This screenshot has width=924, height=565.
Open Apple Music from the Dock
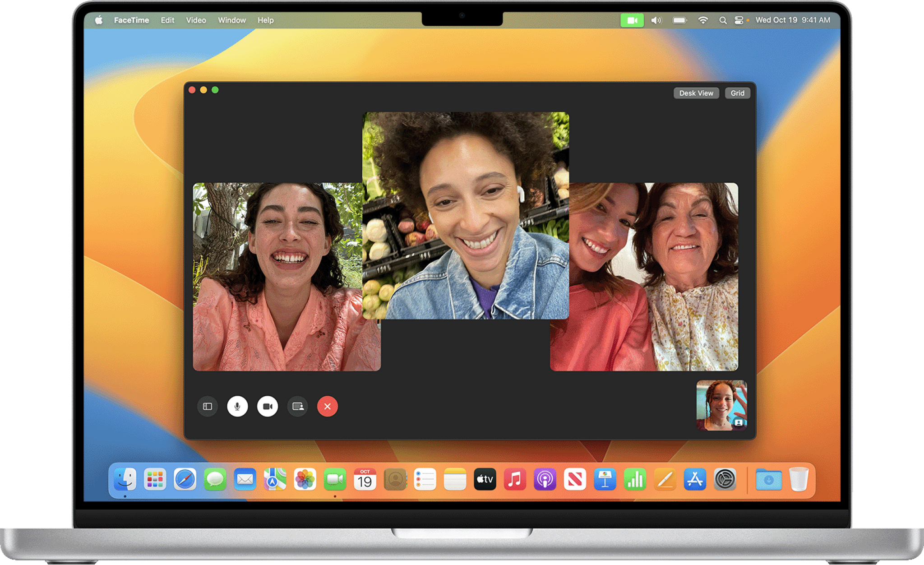514,479
